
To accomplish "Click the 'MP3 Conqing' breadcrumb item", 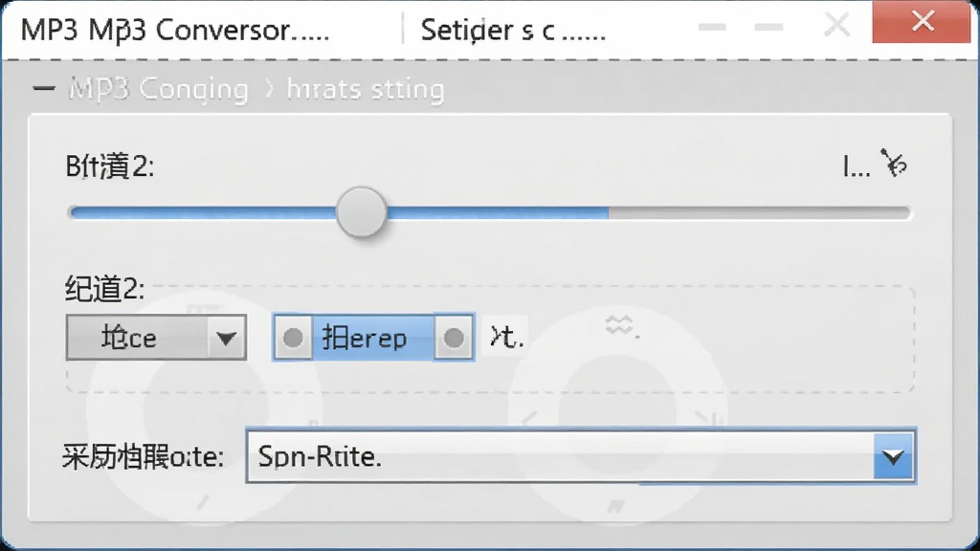I will coord(159,89).
